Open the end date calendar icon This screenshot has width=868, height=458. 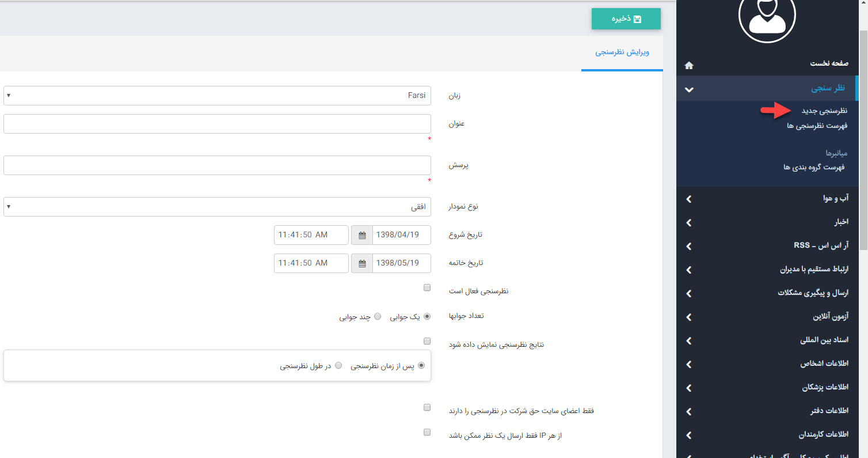pyautogui.click(x=362, y=263)
